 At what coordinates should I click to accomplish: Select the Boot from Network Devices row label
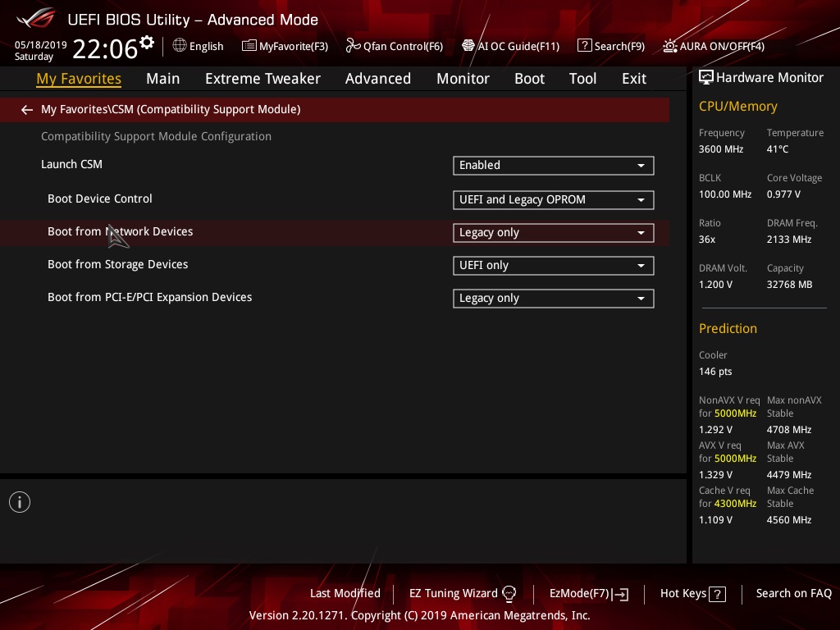[x=120, y=231]
